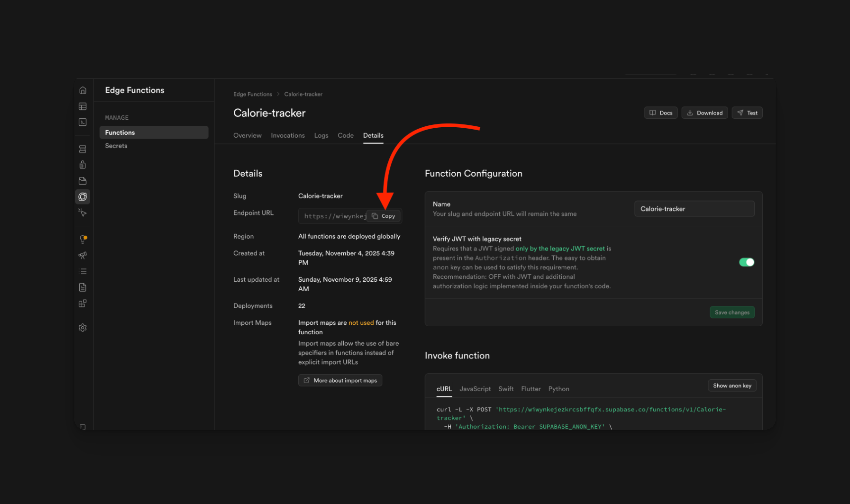
Task: Select the JavaScript snippet tab
Action: click(x=475, y=389)
